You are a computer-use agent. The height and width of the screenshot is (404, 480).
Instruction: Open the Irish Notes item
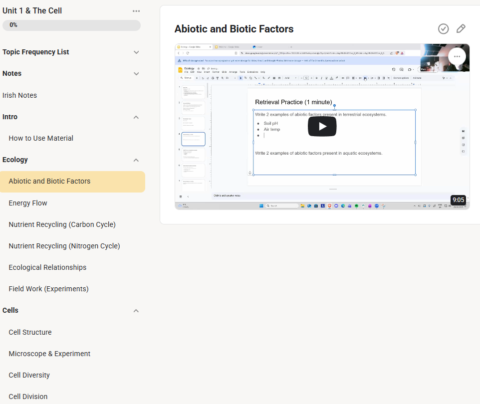(x=20, y=95)
